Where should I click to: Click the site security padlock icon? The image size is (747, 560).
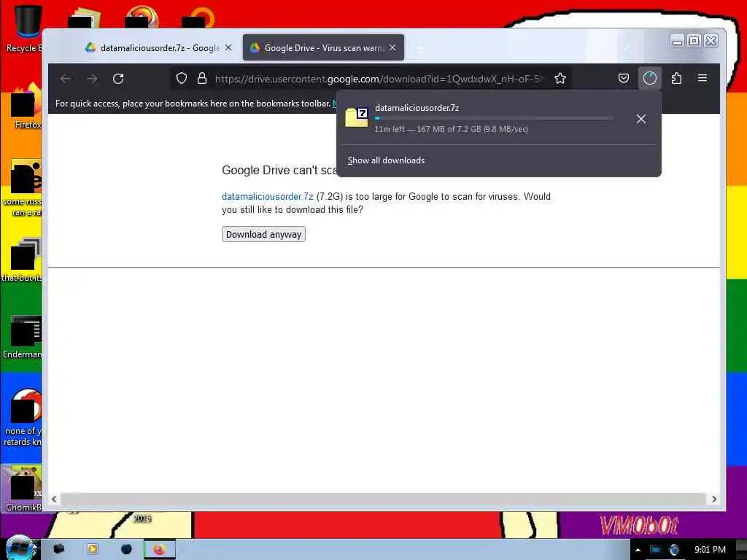tap(202, 79)
